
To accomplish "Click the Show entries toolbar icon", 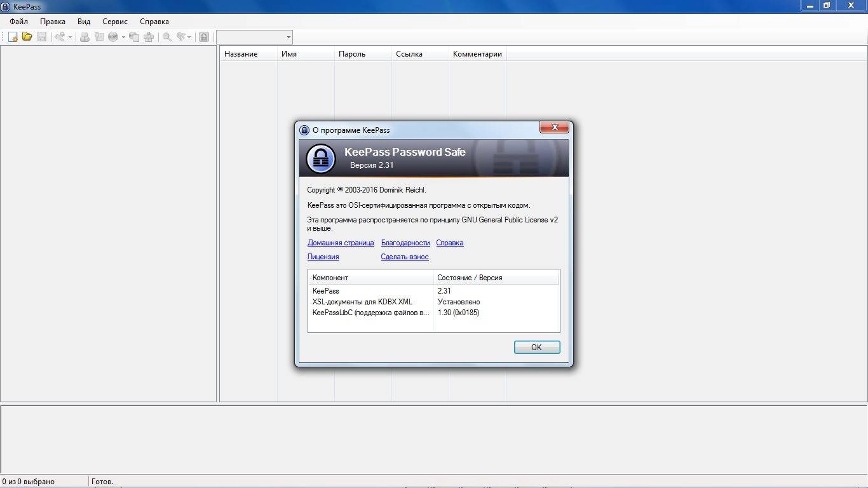I will pos(181,37).
